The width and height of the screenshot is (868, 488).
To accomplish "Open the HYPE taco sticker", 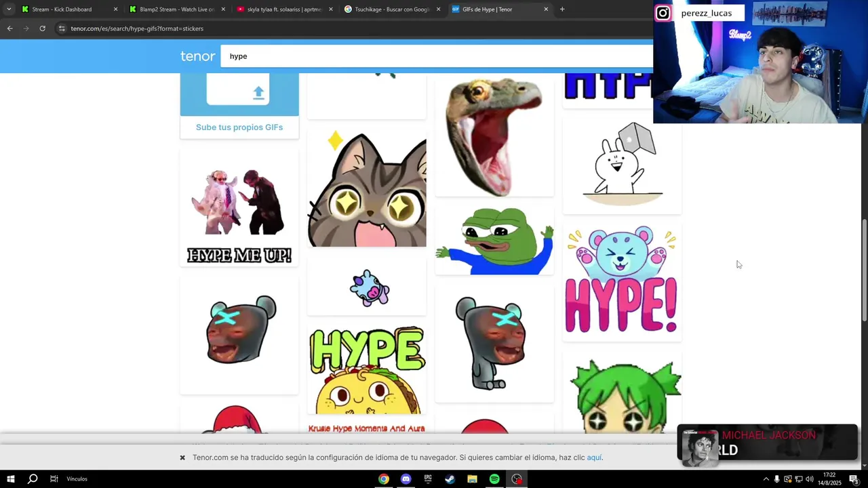I will click(x=367, y=370).
